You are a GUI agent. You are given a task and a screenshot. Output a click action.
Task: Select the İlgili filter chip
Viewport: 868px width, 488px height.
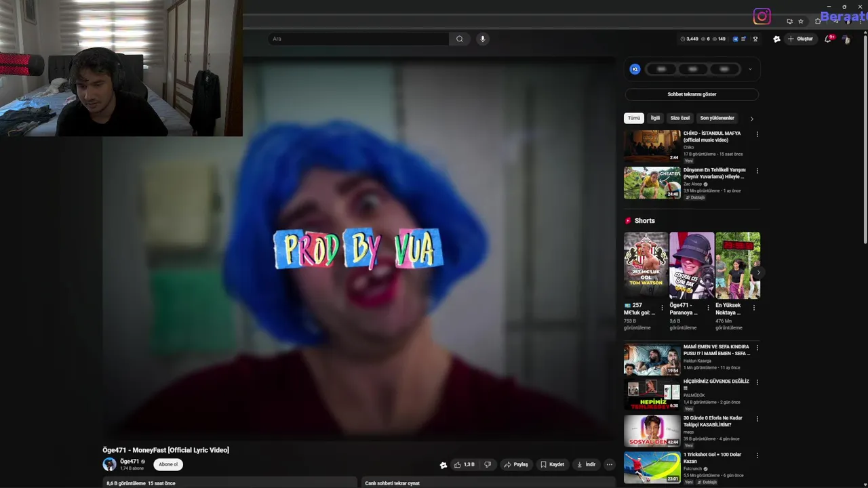point(655,118)
